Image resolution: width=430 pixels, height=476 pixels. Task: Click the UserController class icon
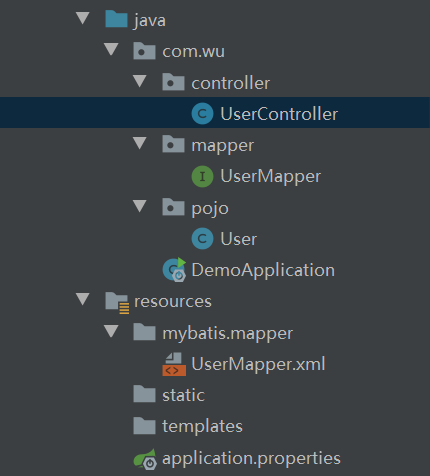[202, 114]
